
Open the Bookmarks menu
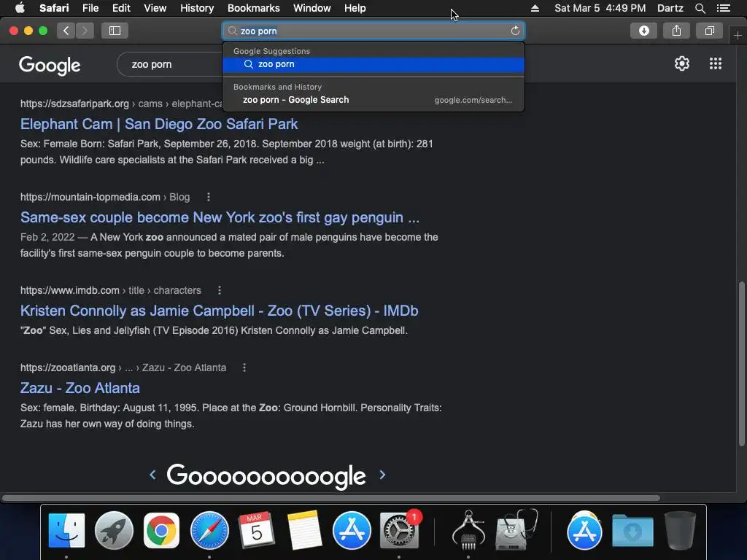coord(253,8)
